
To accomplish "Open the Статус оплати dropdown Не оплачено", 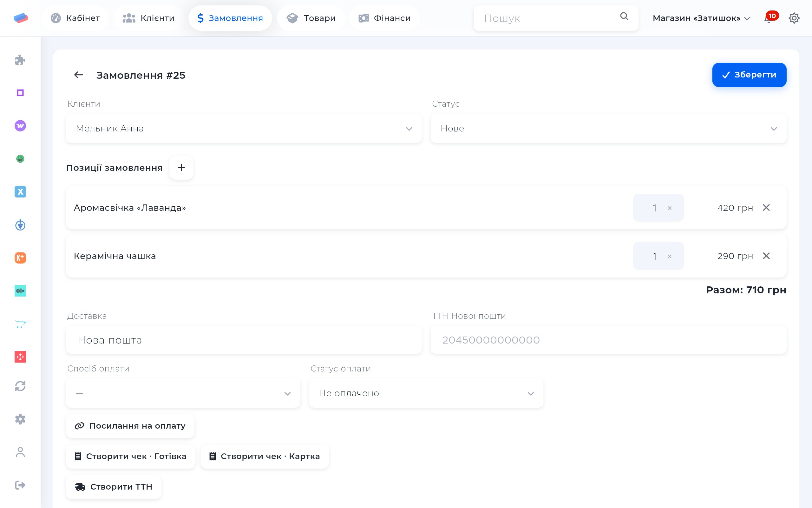I will click(x=426, y=393).
